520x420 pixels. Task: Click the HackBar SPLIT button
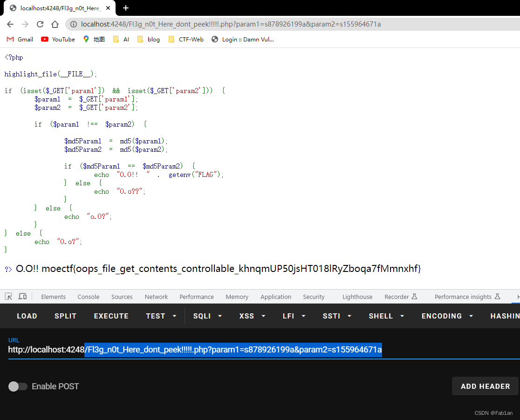[65, 316]
